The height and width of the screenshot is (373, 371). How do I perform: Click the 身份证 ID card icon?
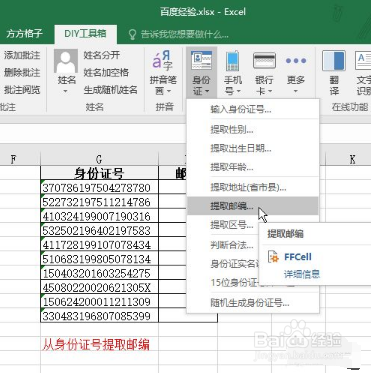click(x=201, y=61)
